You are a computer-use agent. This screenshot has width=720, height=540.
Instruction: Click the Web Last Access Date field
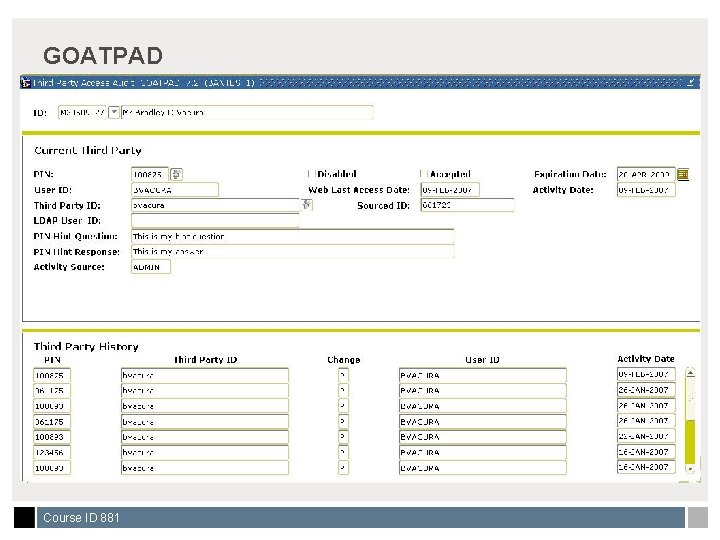pyautogui.click(x=450, y=190)
